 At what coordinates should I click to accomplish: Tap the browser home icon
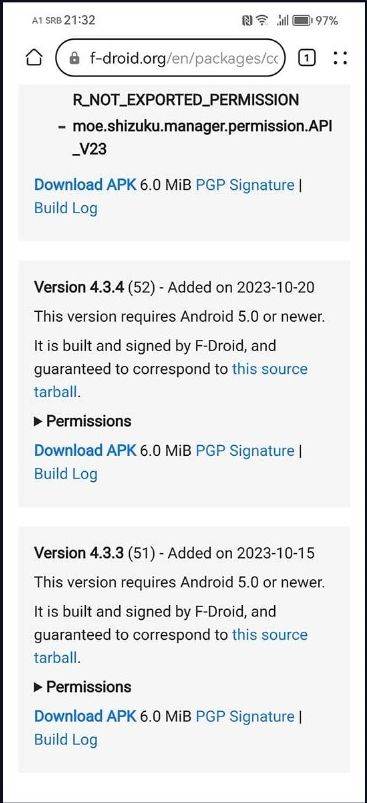pos(34,58)
